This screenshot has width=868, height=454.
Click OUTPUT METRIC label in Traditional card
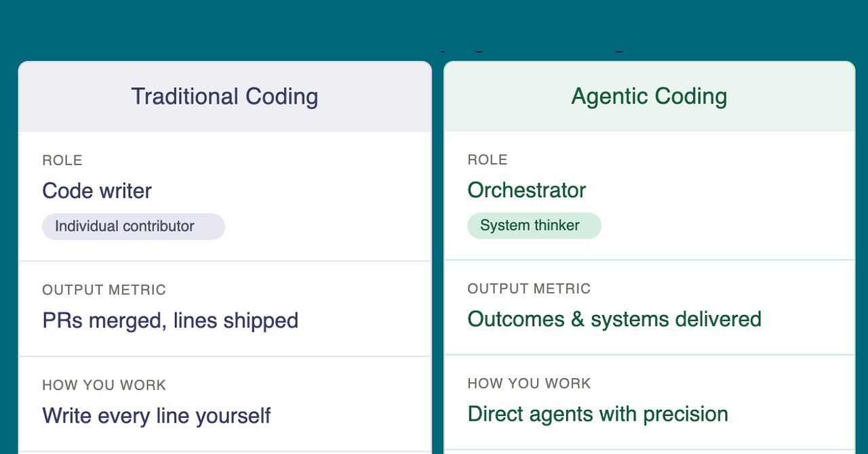coord(104,290)
